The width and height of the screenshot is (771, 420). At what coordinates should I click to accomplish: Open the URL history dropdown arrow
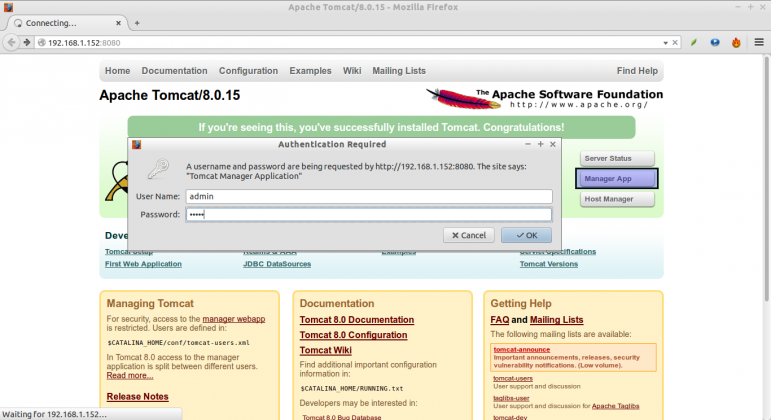pyautogui.click(x=665, y=43)
